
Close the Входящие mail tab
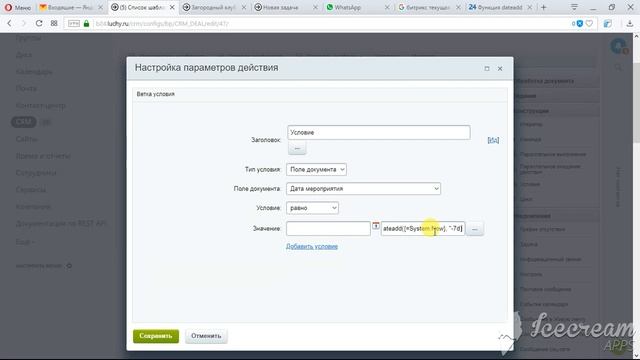click(100, 7)
